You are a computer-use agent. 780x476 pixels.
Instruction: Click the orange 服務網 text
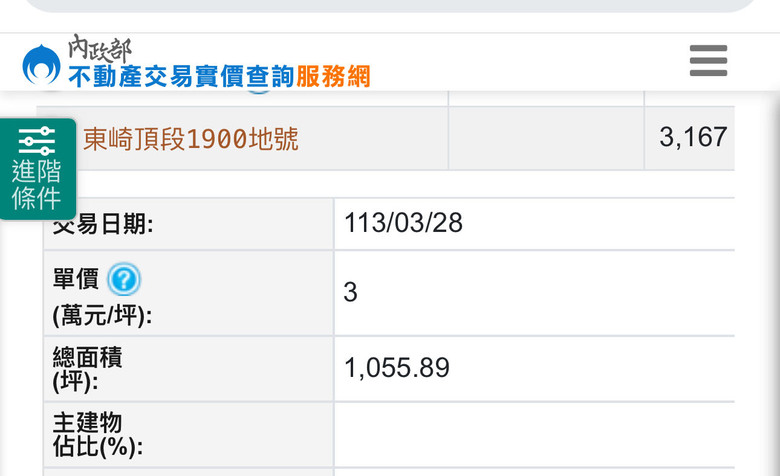pos(333,77)
